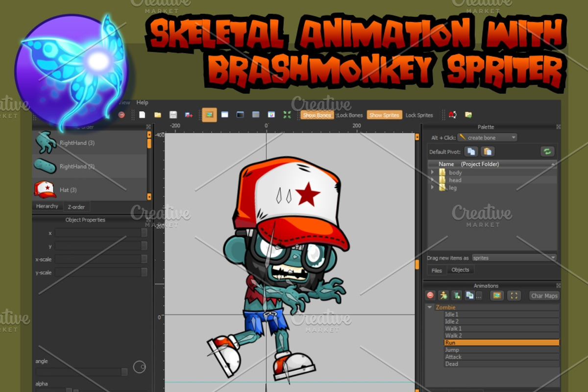Select the Jump animation

coord(501,350)
